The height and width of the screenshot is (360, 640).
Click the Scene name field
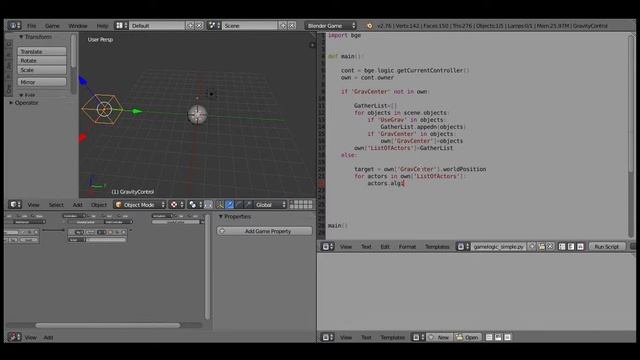coord(250,25)
